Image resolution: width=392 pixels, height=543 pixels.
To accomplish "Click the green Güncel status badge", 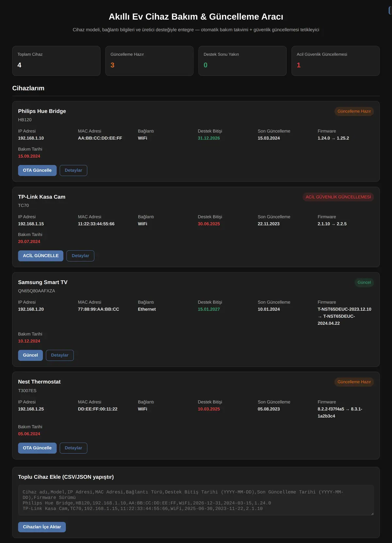I will coord(364,282).
